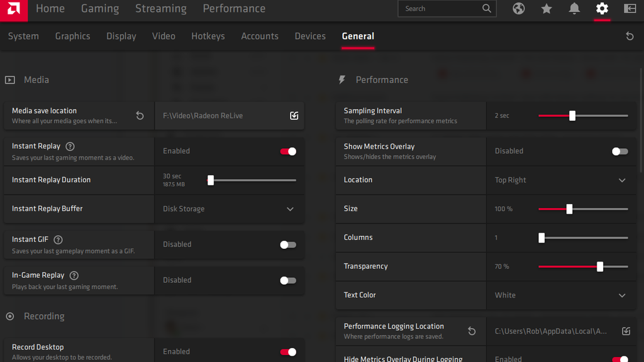
Task: Open the web/region globe icon
Action: coord(518,9)
